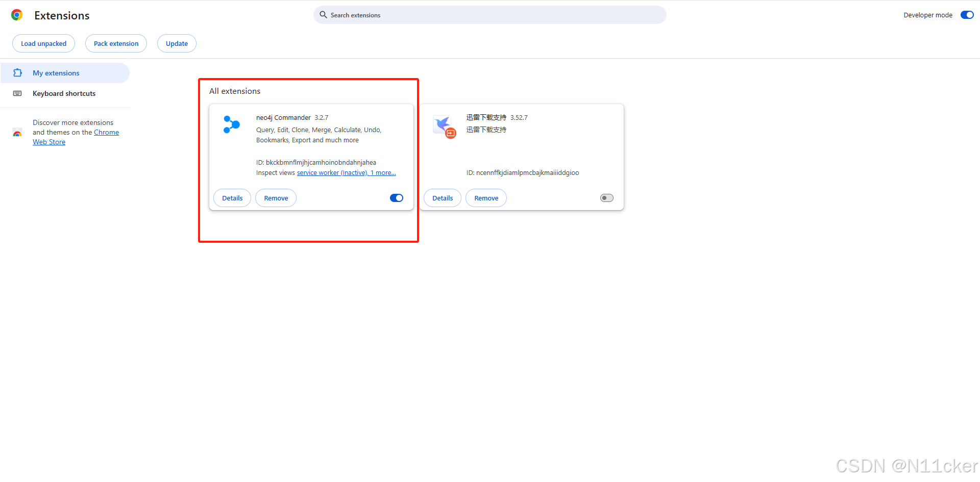Click the Update button
Image resolution: width=980 pixels, height=482 pixels.
click(177, 43)
